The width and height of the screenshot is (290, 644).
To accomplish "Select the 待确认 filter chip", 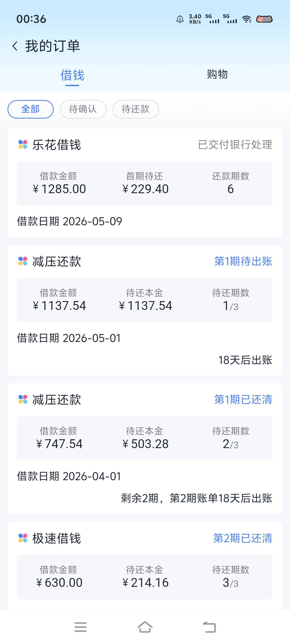I will click(83, 109).
